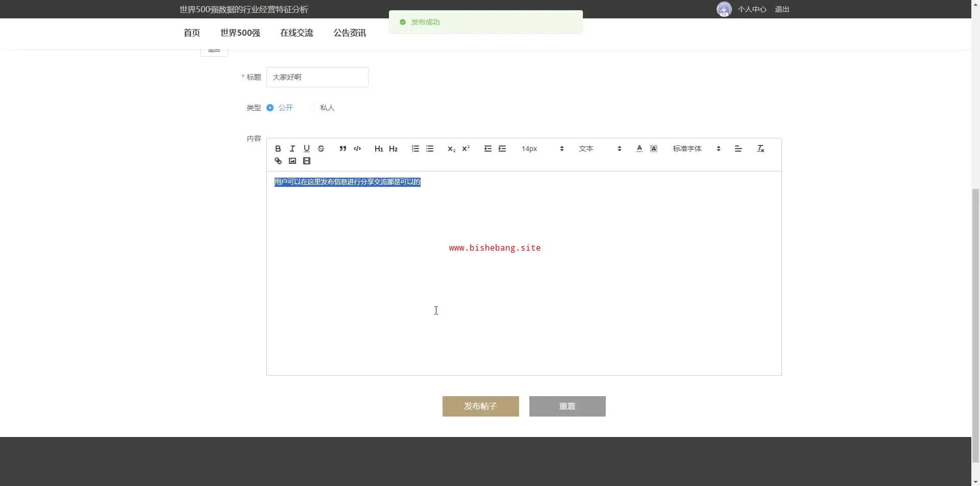This screenshot has height=486, width=980.
Task: Insert a hyperlink into the content
Action: (x=278, y=161)
